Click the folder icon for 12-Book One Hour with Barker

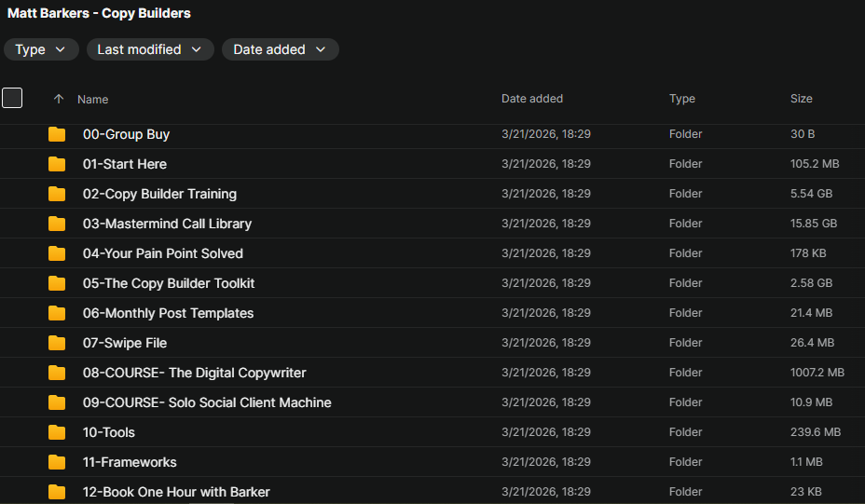coord(57,492)
